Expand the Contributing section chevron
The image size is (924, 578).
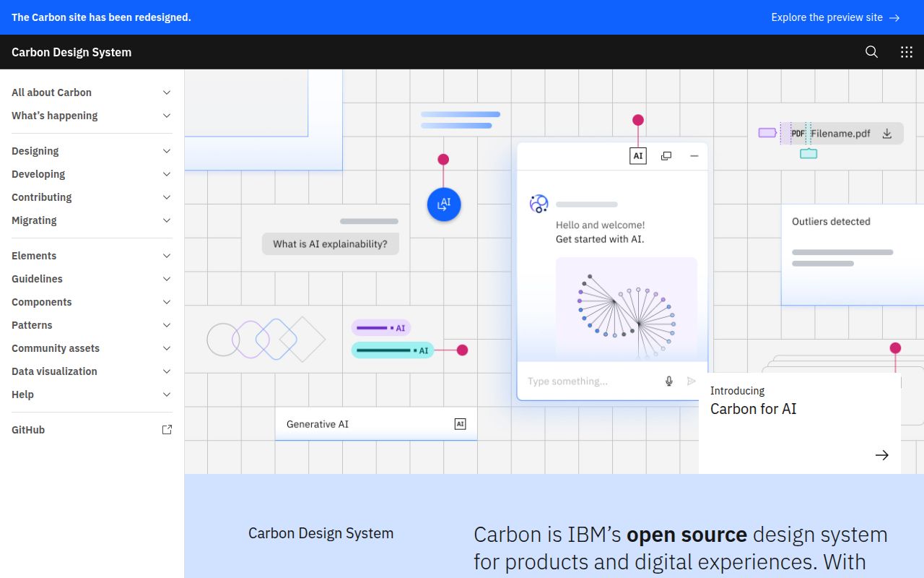[167, 197]
